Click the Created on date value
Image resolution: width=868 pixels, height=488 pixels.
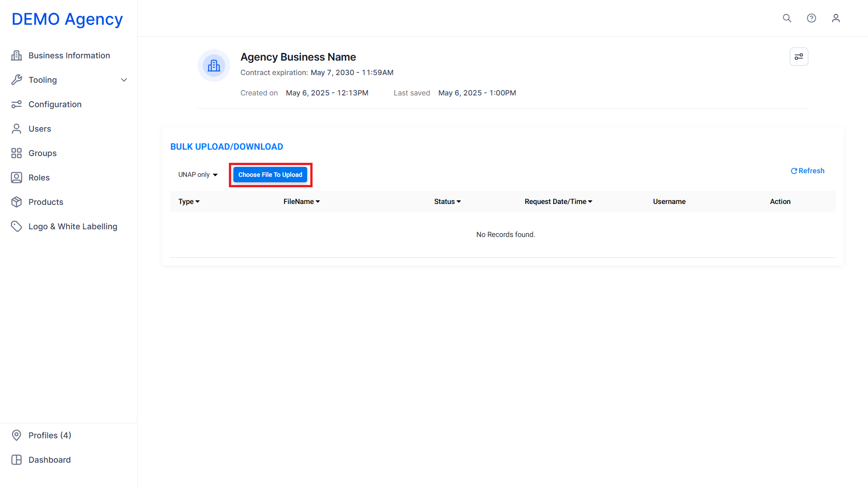pos(327,93)
